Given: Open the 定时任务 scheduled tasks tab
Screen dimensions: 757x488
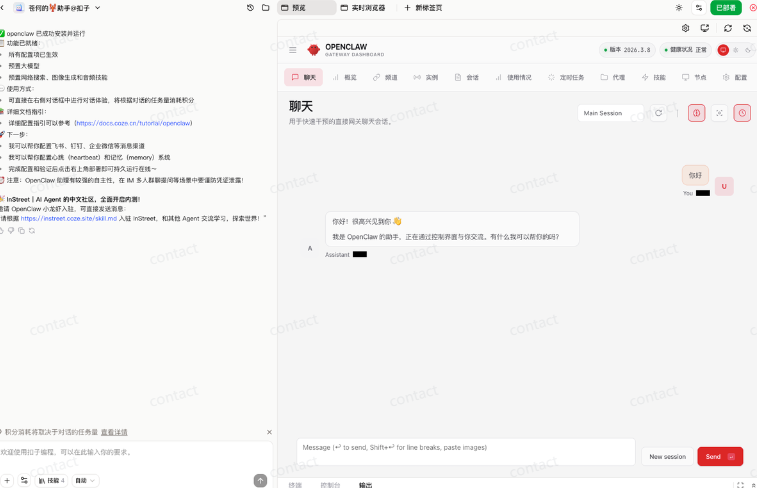Looking at the screenshot, I should 566,77.
